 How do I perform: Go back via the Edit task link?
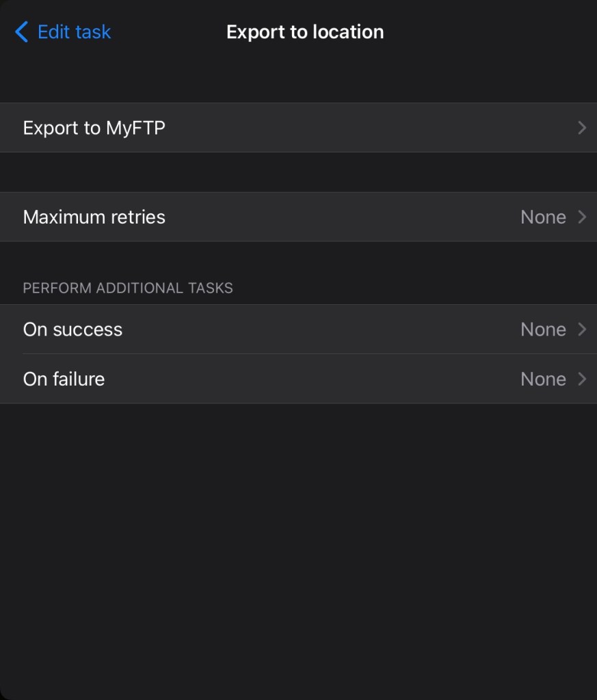point(74,31)
